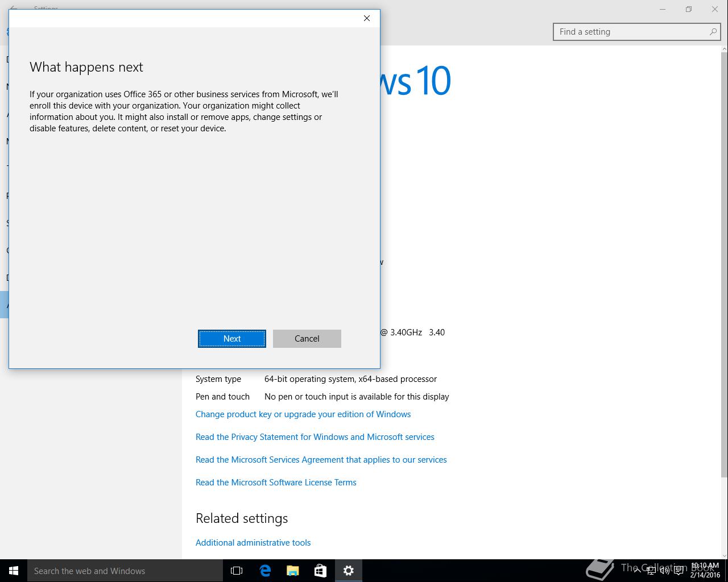728x582 pixels.
Task: Cancel the device enrollment dialog
Action: coord(307,339)
